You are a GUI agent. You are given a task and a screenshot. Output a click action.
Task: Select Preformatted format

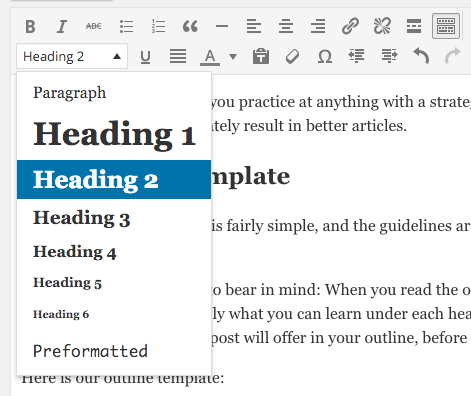coord(114,351)
